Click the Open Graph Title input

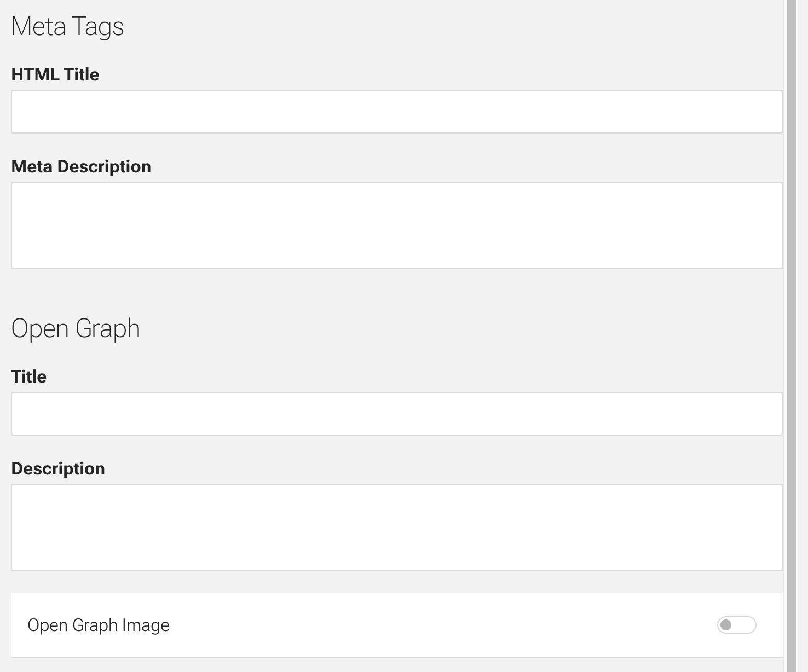[396, 414]
